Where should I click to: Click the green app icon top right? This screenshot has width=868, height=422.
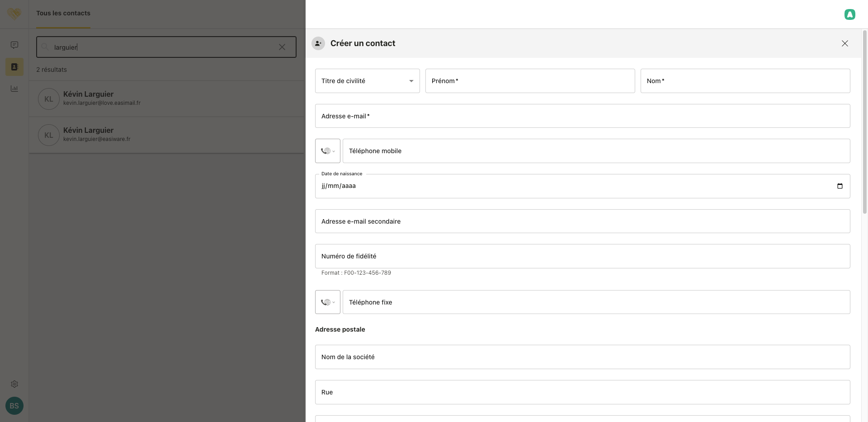coord(849,14)
